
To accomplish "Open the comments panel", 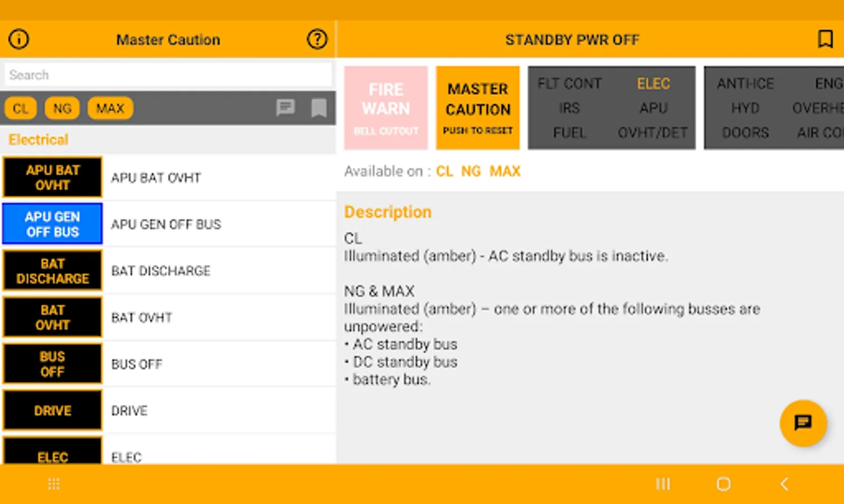I will pos(286,108).
